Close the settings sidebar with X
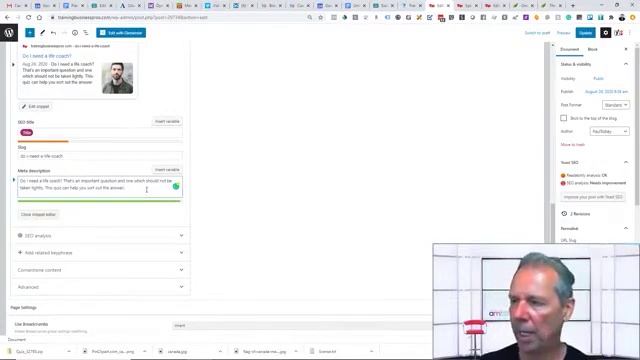This screenshot has width=640, height=360. point(626,49)
